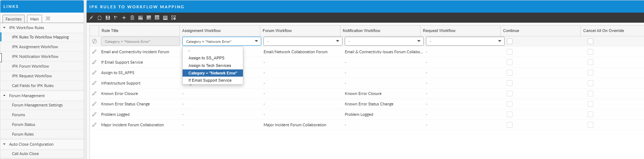Tick the Continue checkbox in the editing row
Screen dimensions: 644x159
coord(510,41)
